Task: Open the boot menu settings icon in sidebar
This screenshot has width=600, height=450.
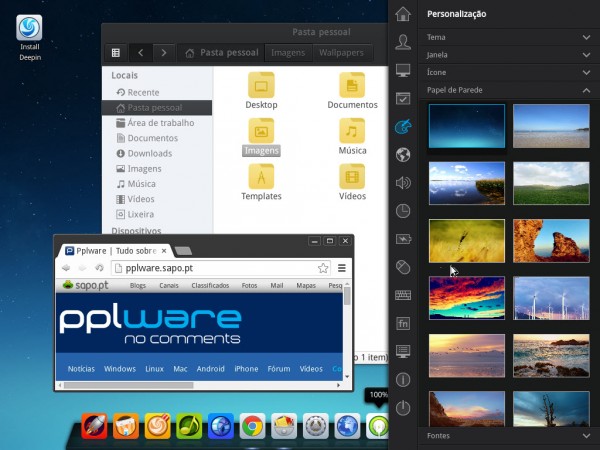Action: 403,351
